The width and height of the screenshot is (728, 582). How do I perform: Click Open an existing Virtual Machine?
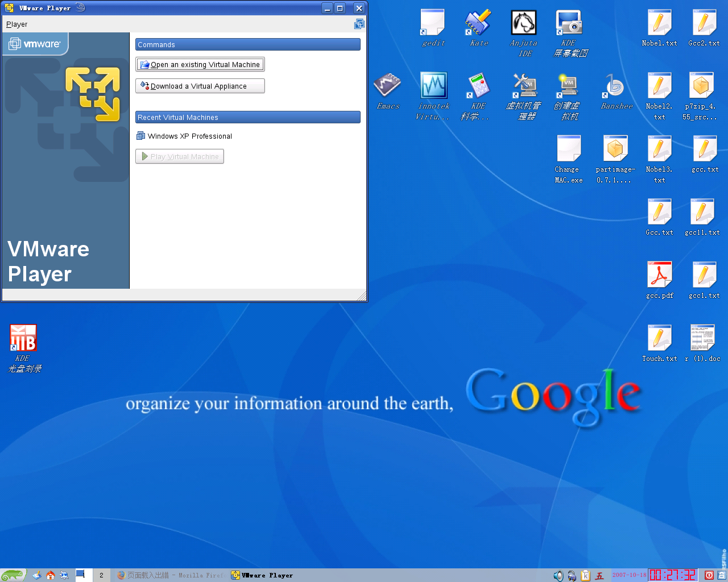(x=200, y=64)
